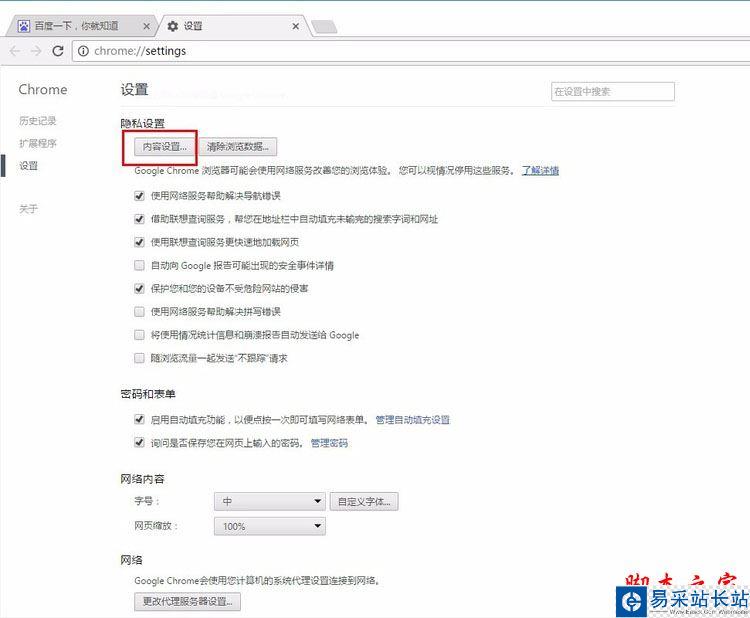Click the chrome://settings address bar
The height and width of the screenshot is (618, 750).
[x=411, y=51]
